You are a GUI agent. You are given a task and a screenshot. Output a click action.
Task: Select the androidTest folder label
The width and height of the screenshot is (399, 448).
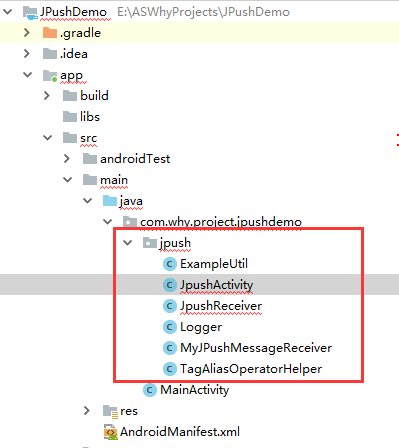pyautogui.click(x=135, y=159)
